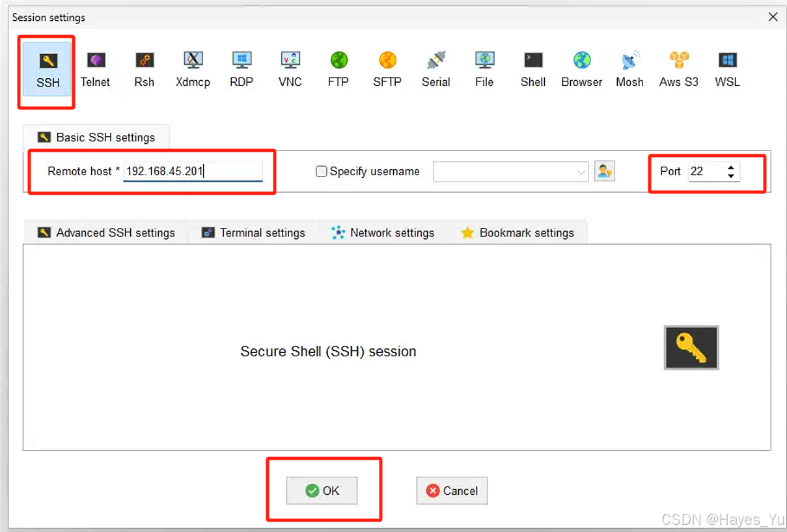Screen dimensions: 787x532
Task: Choose the Rsh session icon
Action: coord(145,70)
